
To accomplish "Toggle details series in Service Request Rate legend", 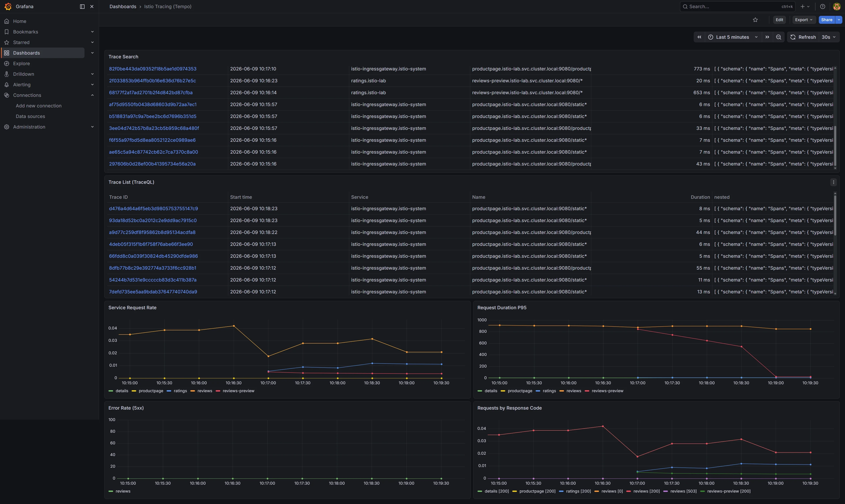I will (x=118, y=391).
